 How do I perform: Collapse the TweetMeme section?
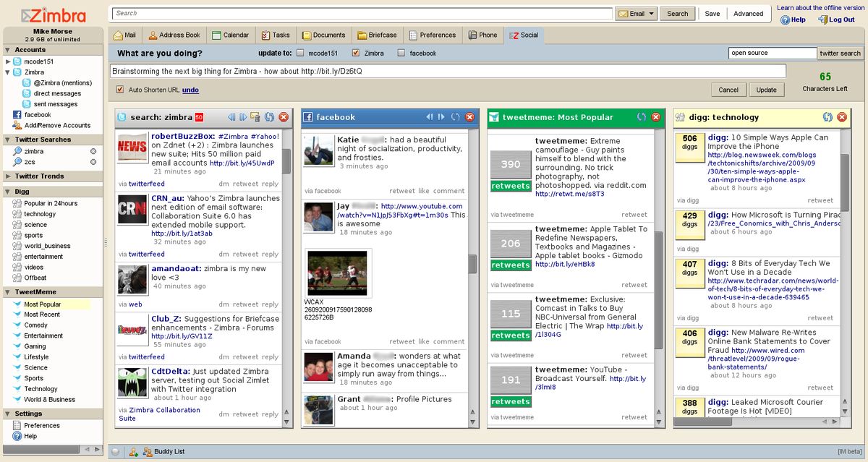coord(8,291)
